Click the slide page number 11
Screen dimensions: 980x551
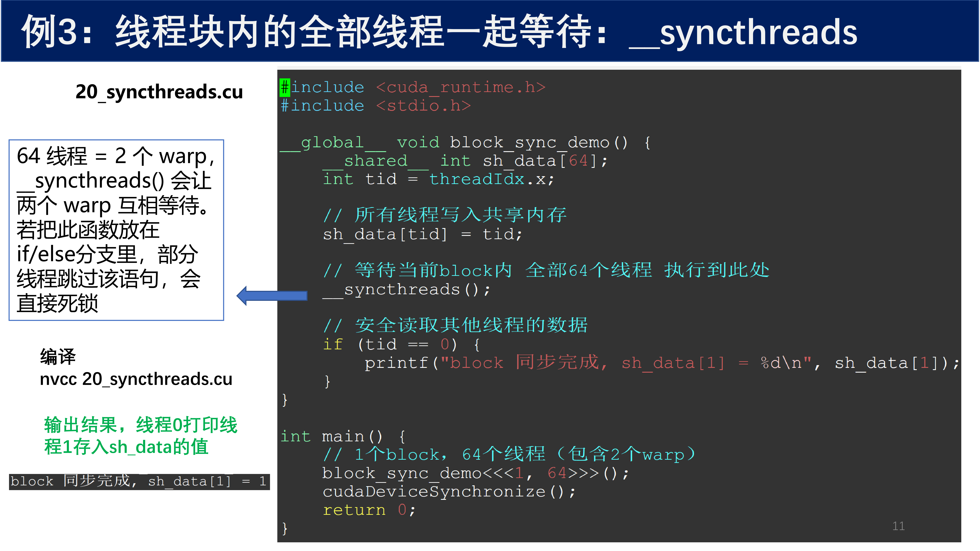898,526
